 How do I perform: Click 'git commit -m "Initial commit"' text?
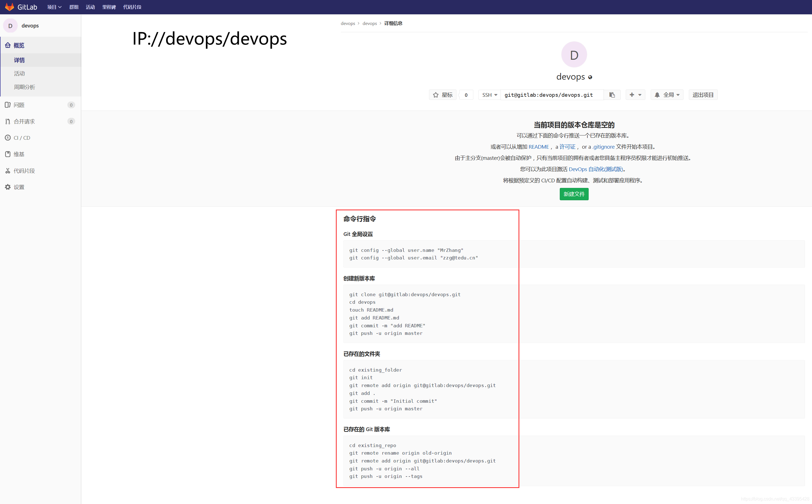point(393,401)
